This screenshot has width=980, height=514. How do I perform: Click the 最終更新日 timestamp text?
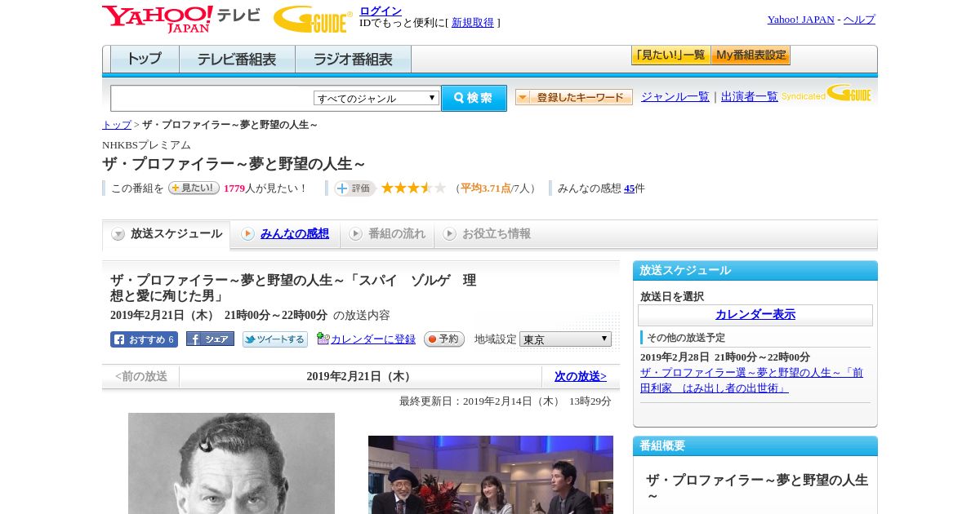tap(506, 401)
